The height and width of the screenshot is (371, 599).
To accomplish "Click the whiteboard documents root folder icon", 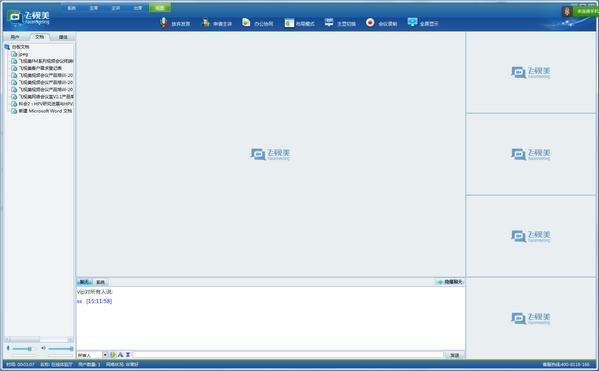I will click(x=7, y=47).
